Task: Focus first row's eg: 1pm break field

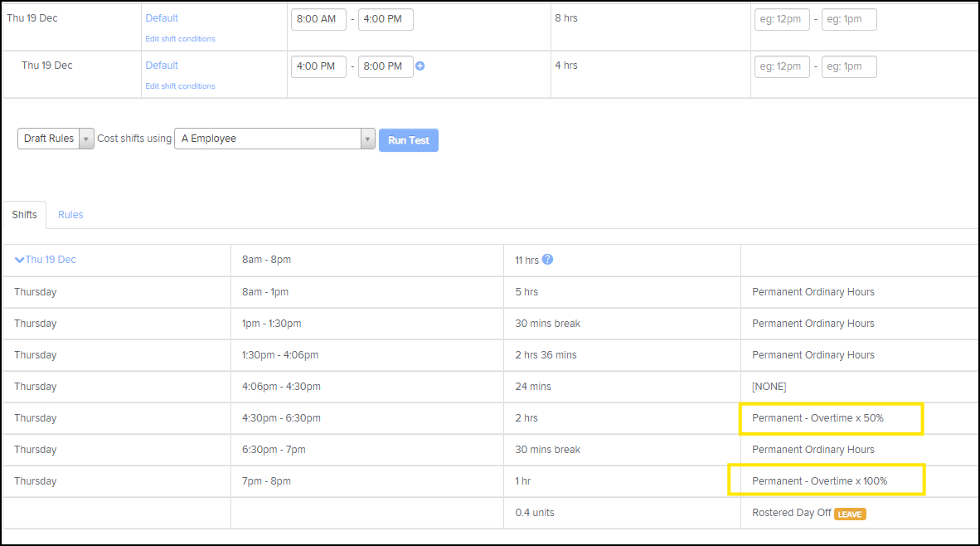Action: (x=849, y=20)
